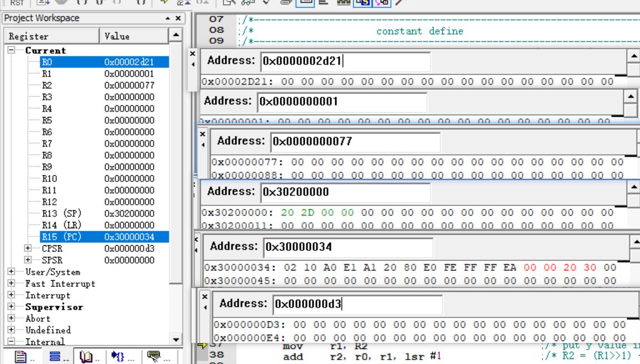Image resolution: width=640 pixels, height=364 pixels.
Task: Open the keyboard-hand icon tab in workspace
Action: (154, 356)
